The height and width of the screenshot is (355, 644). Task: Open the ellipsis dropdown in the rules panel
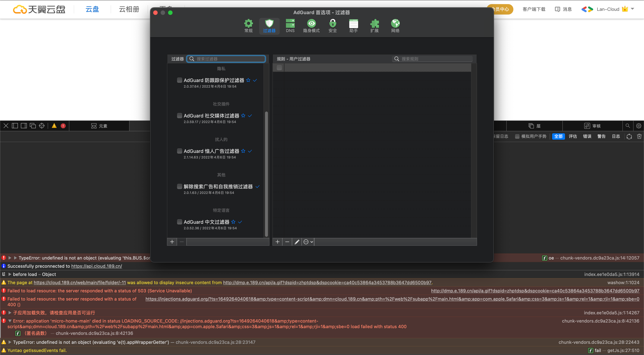click(308, 242)
